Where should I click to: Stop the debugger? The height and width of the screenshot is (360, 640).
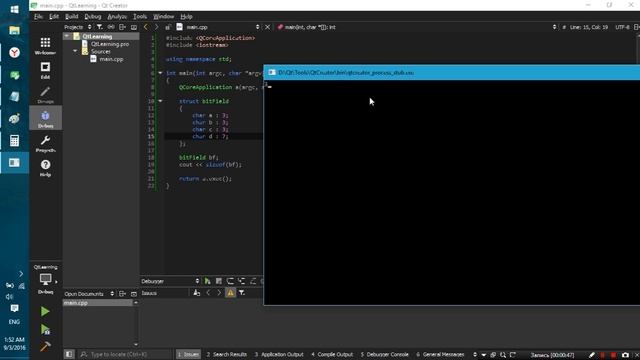point(219,281)
